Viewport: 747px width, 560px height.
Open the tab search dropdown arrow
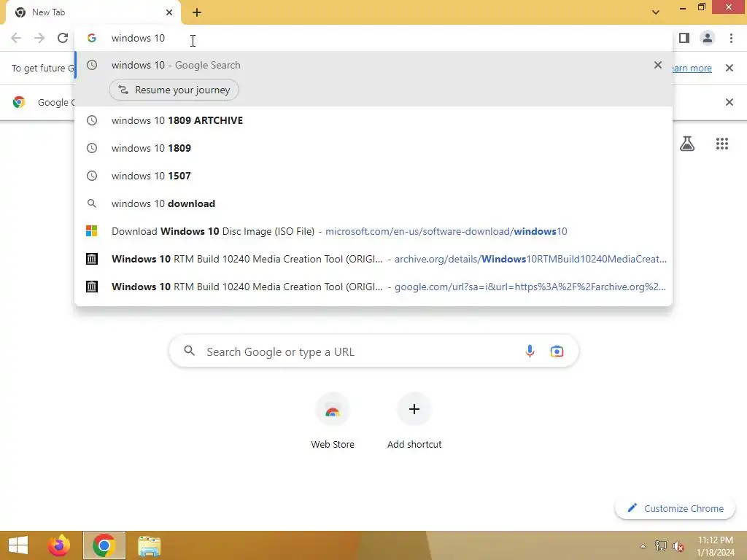click(x=656, y=12)
